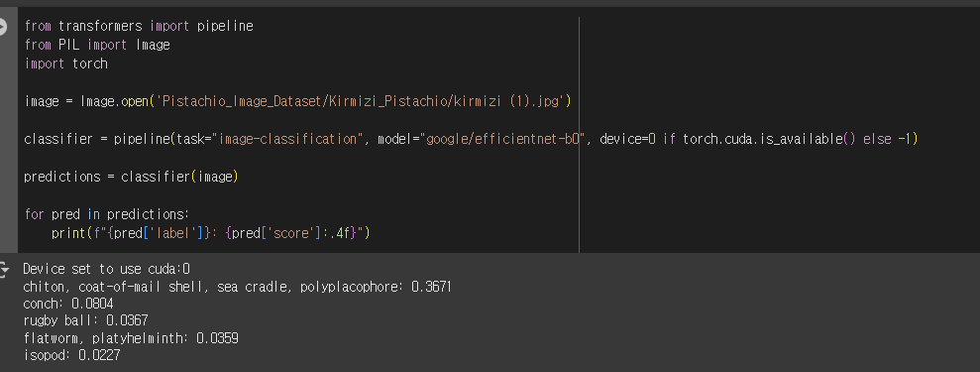
Task: Click the torch.cuda.is_available() call
Action: point(769,139)
